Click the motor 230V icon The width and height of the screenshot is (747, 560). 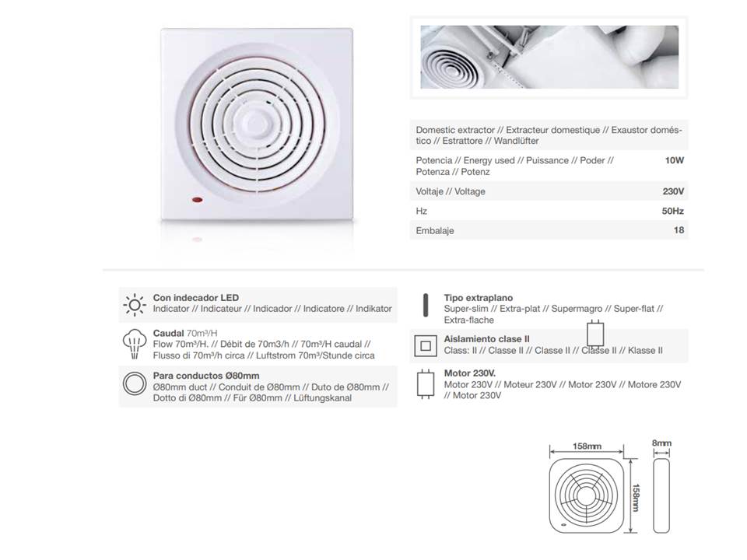click(x=426, y=384)
